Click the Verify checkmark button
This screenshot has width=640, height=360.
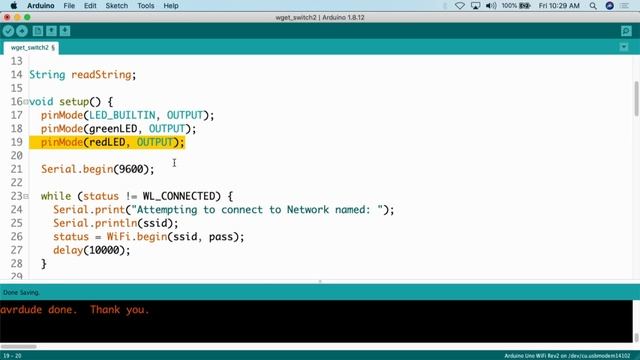point(8,31)
